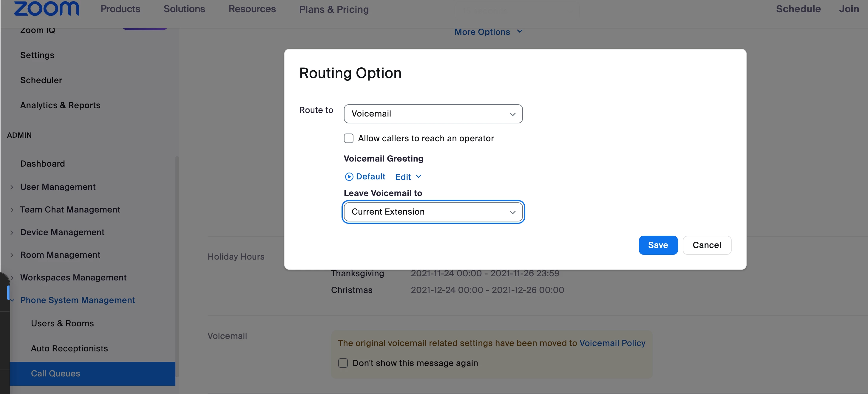This screenshot has height=394, width=868.
Task: Expand User Management chevron
Action: (12, 187)
